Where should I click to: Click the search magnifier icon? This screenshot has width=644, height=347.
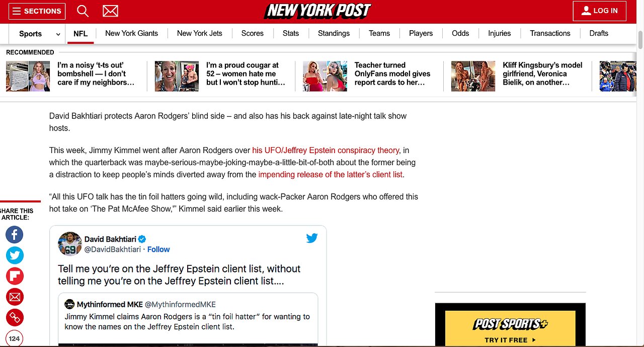click(x=83, y=11)
